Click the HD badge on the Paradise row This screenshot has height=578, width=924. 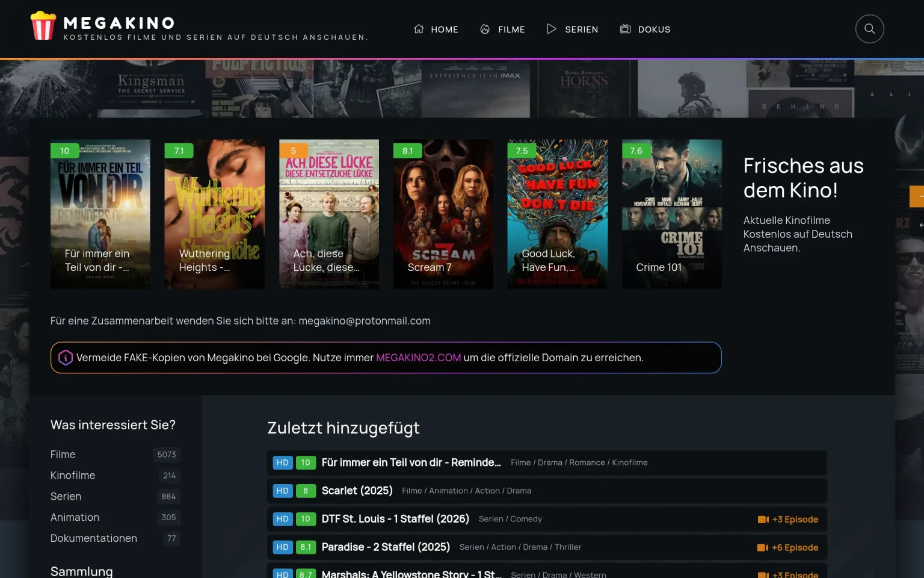[x=283, y=547]
